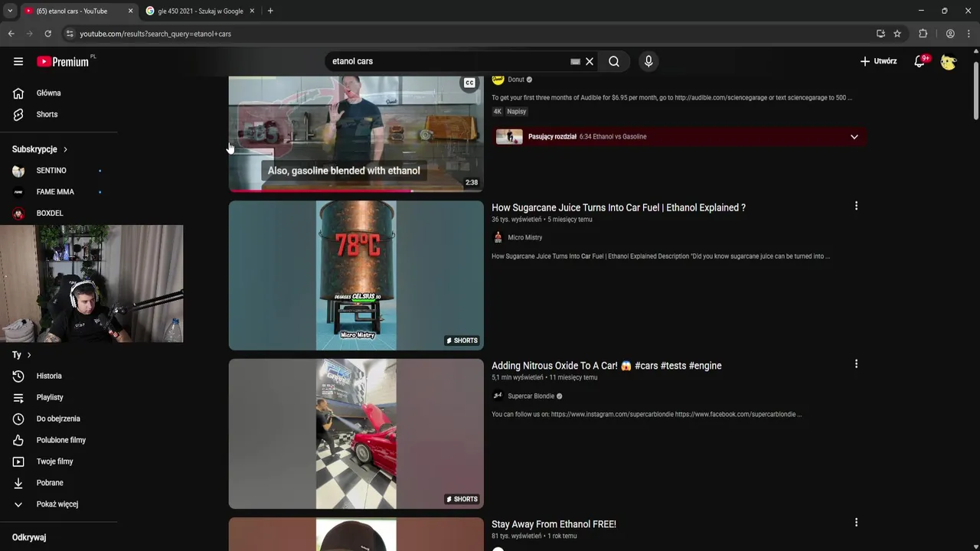This screenshot has width=980, height=551.
Task: Click the YouTube Premium logo
Action: point(63,61)
